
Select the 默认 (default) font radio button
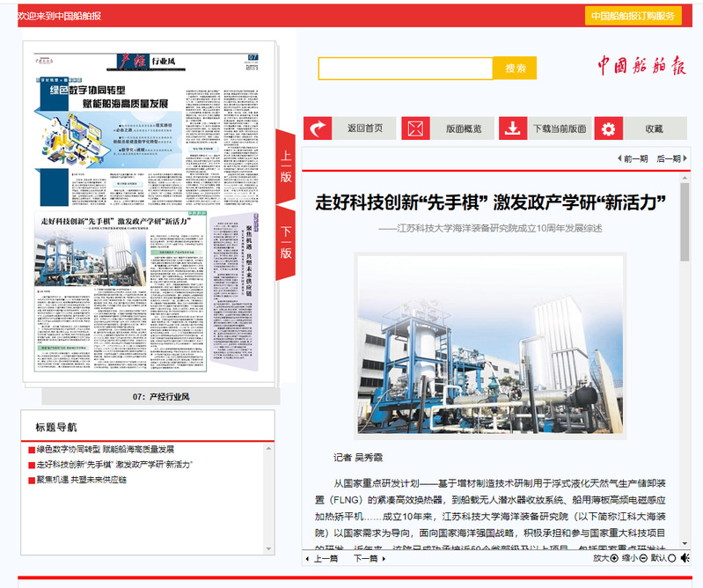point(672,558)
